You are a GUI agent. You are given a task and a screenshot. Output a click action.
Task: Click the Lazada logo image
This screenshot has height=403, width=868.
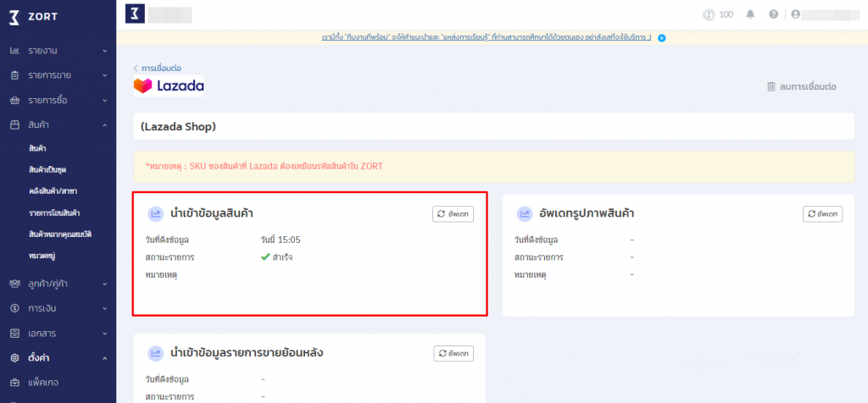(x=169, y=86)
